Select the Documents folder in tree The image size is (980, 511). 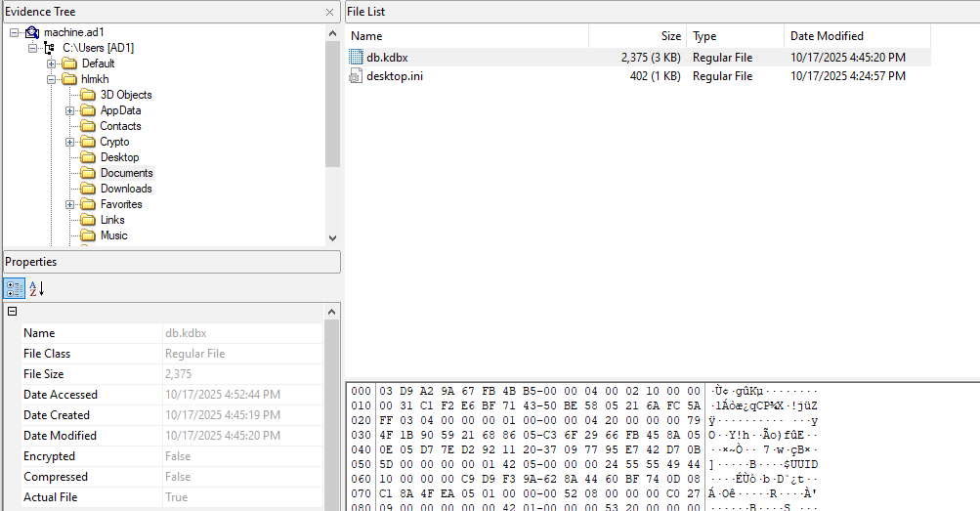126,173
